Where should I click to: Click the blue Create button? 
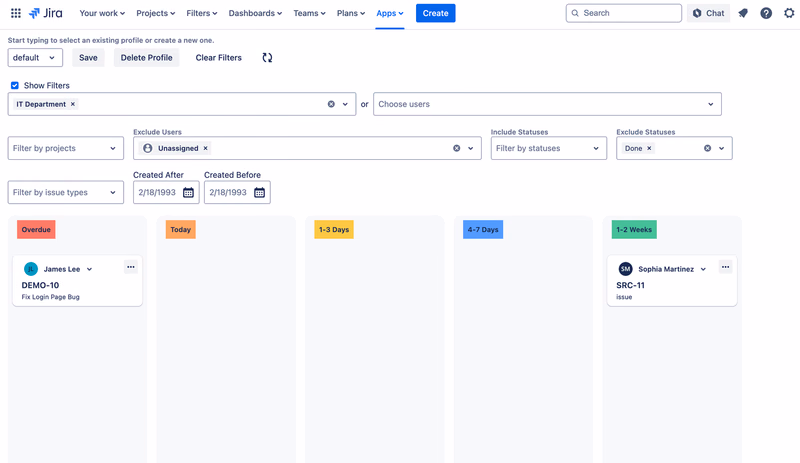point(435,13)
